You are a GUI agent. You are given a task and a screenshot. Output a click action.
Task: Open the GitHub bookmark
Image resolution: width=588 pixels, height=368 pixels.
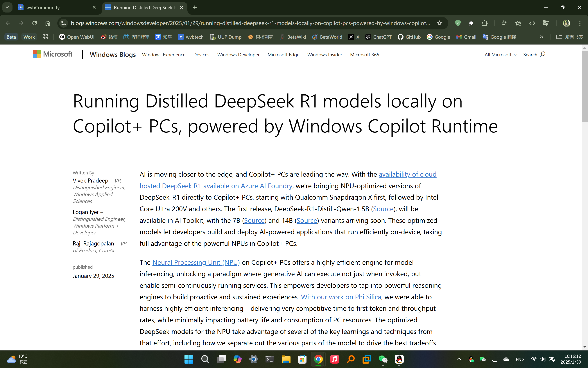(409, 37)
